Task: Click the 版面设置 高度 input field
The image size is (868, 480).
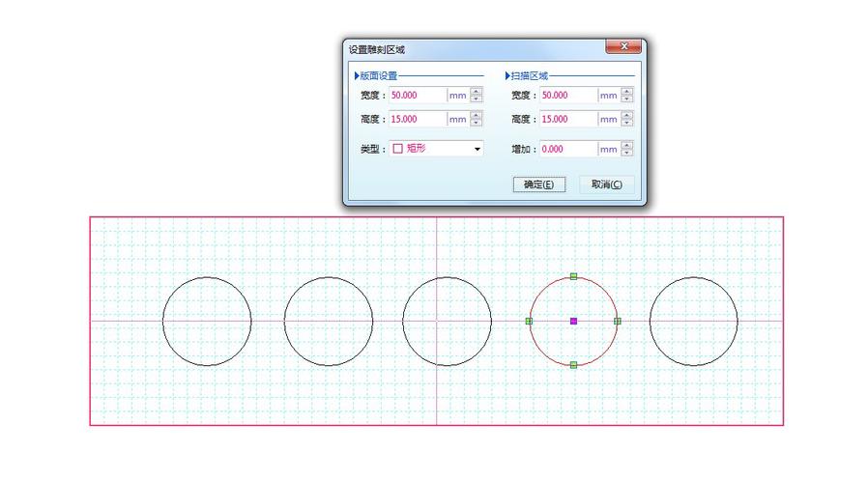Action: [x=418, y=120]
